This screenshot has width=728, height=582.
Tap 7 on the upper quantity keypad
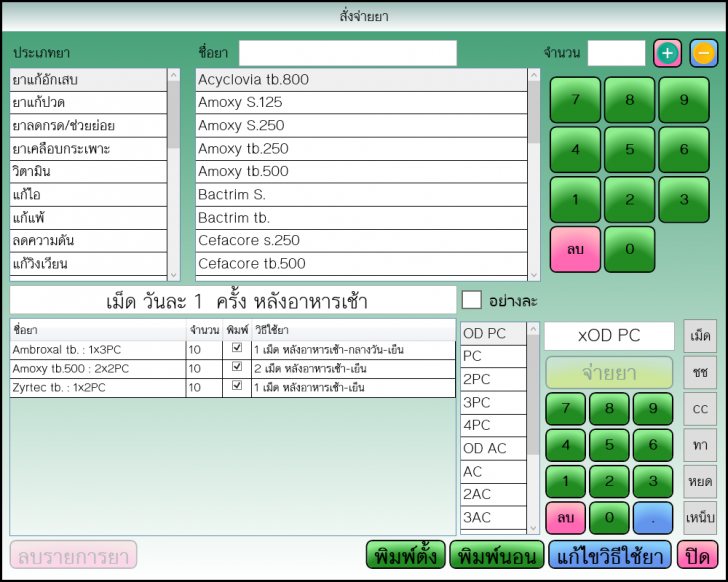(x=575, y=100)
